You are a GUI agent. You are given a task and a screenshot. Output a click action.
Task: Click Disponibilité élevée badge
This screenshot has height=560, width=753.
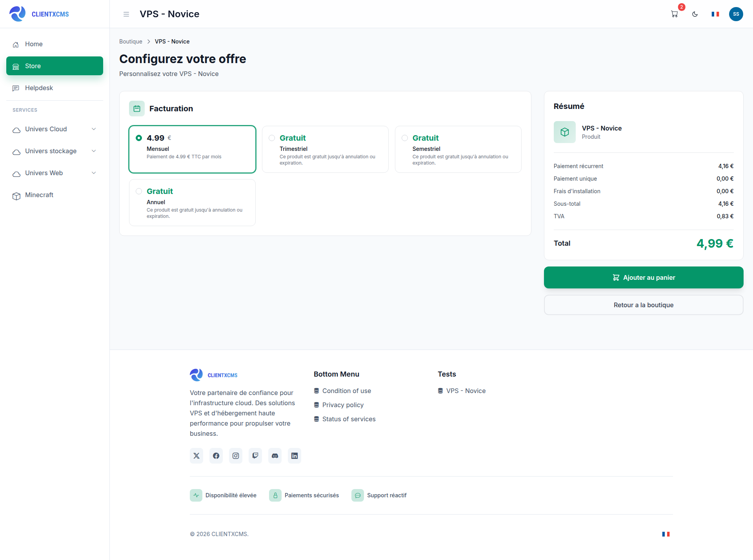223,495
